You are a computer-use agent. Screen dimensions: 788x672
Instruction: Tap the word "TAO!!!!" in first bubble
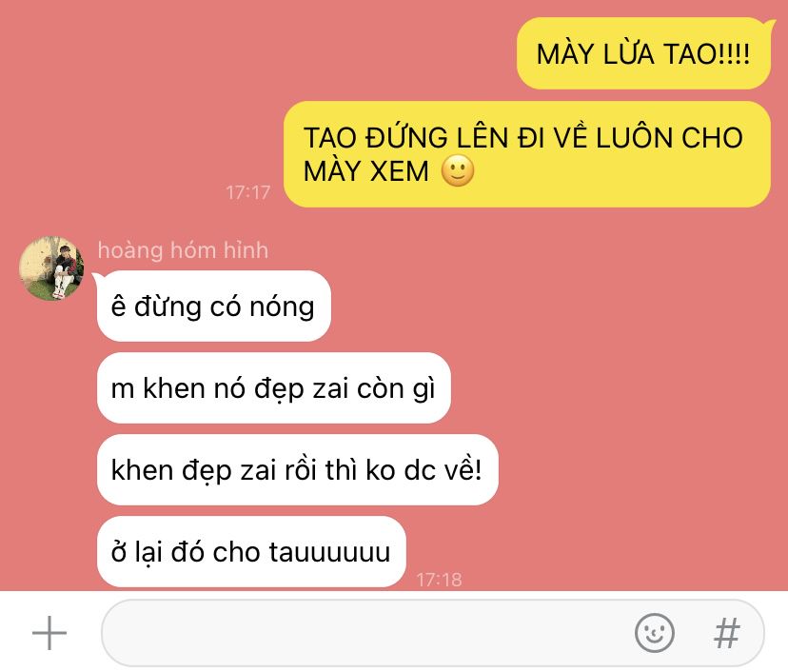click(708, 54)
